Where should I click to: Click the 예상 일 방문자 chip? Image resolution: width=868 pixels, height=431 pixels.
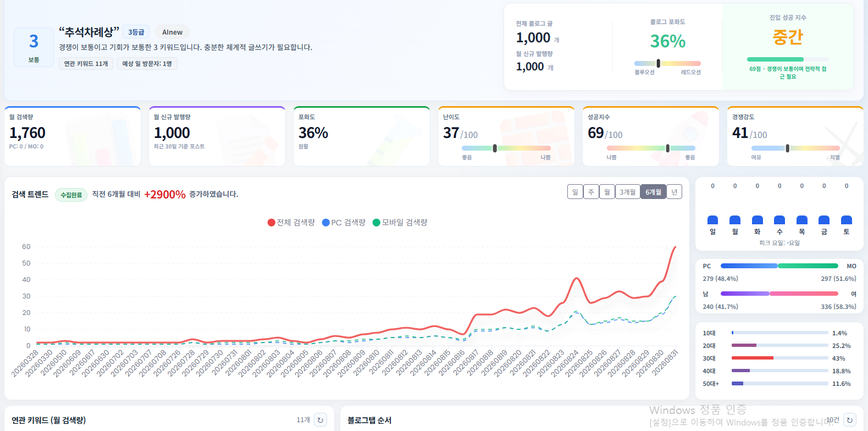pyautogui.click(x=147, y=64)
